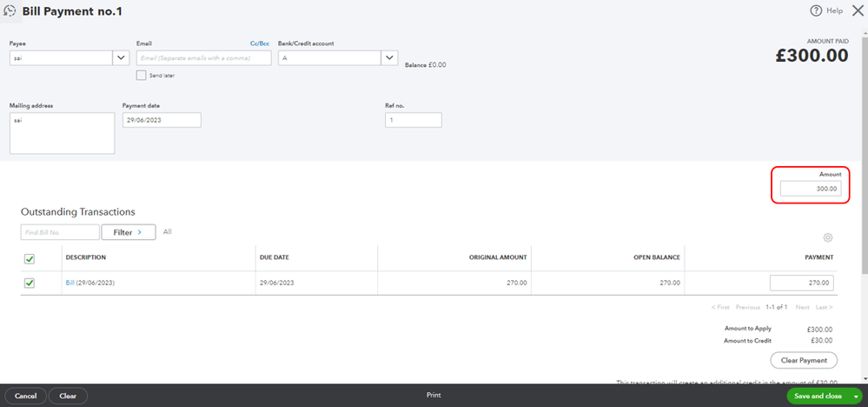Viewport: 868px width, 407px height.
Task: Click the due date cell 29/06/2023
Action: click(x=277, y=283)
